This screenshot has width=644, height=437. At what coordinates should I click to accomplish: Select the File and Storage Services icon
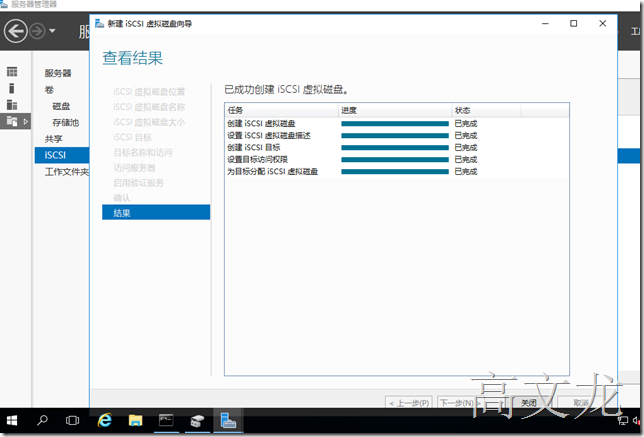(12, 121)
